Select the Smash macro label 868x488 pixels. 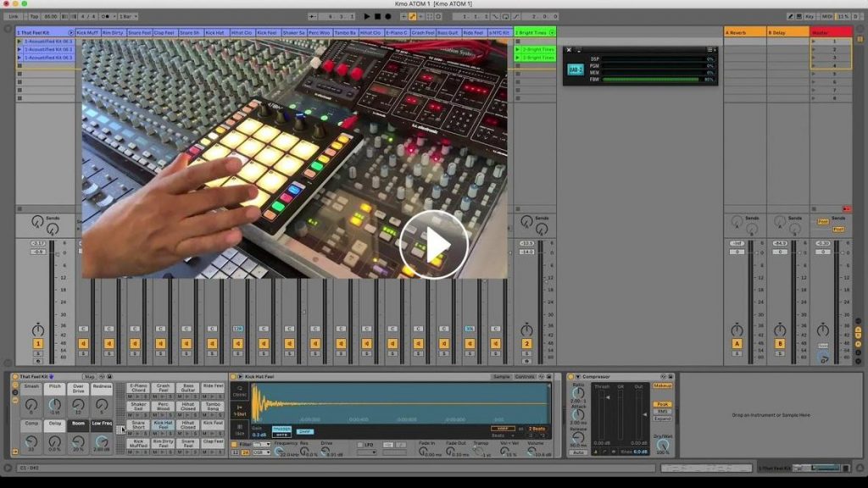coord(31,386)
